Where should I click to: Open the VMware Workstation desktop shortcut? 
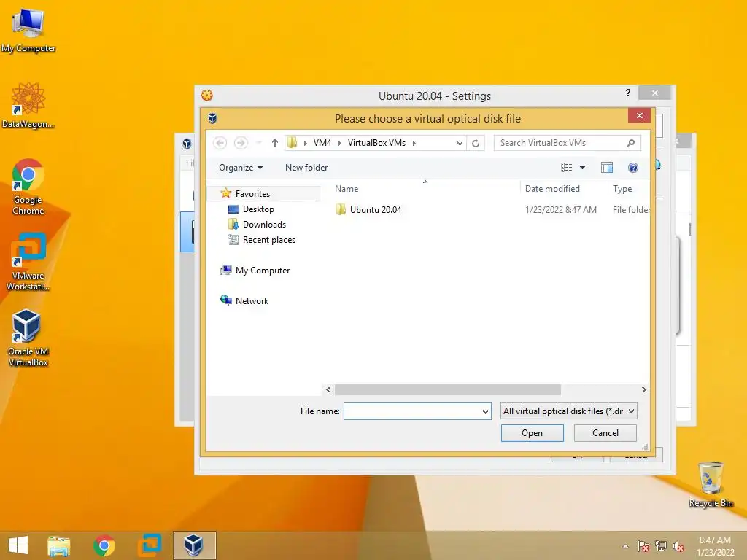pyautogui.click(x=28, y=262)
